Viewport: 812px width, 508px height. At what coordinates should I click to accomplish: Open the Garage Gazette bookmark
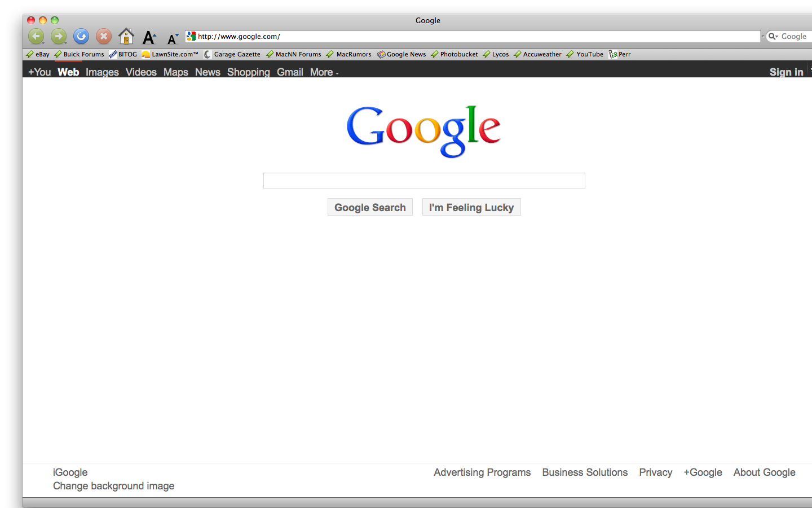[232, 54]
